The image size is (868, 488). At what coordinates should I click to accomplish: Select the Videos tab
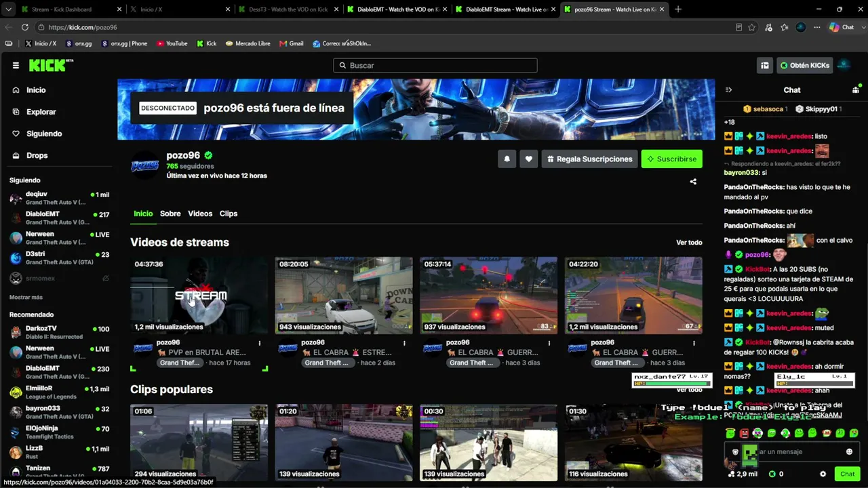tap(200, 213)
